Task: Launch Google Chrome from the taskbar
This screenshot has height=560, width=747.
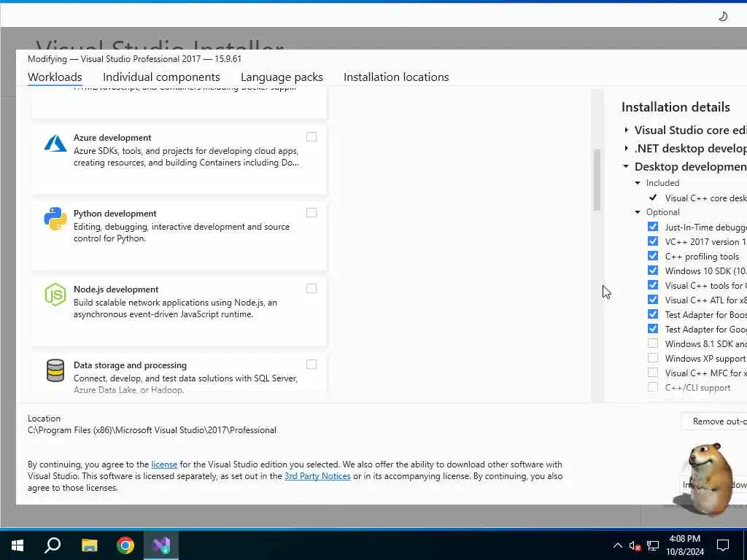Action: [x=125, y=545]
